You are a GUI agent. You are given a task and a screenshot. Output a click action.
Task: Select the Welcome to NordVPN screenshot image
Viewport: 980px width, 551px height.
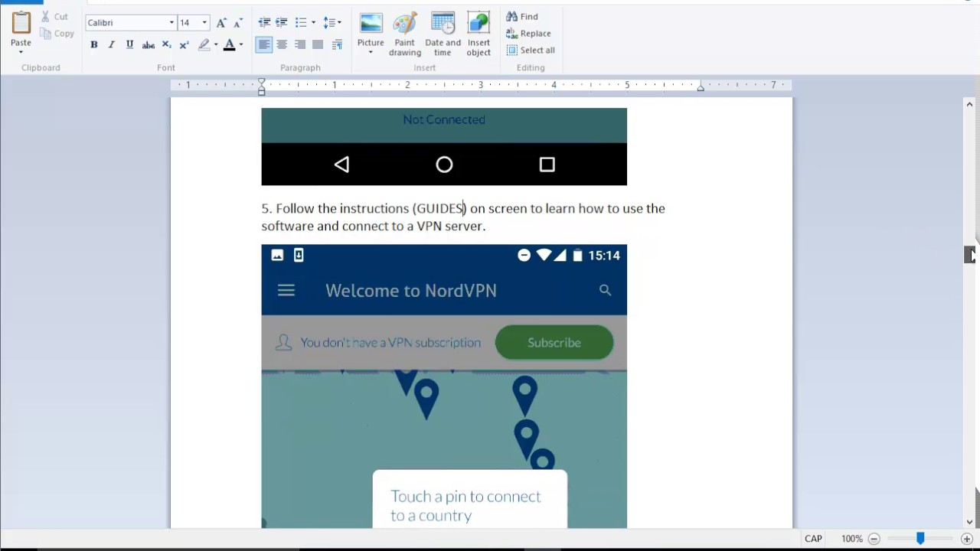444,386
